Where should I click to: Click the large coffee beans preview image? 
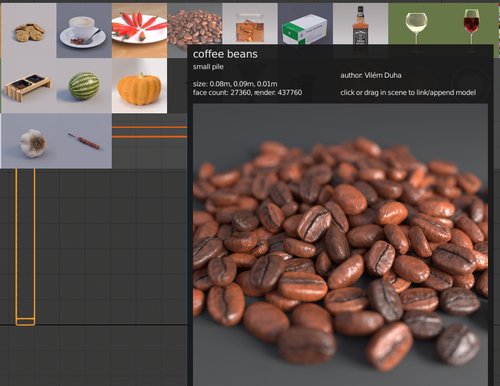click(340, 244)
